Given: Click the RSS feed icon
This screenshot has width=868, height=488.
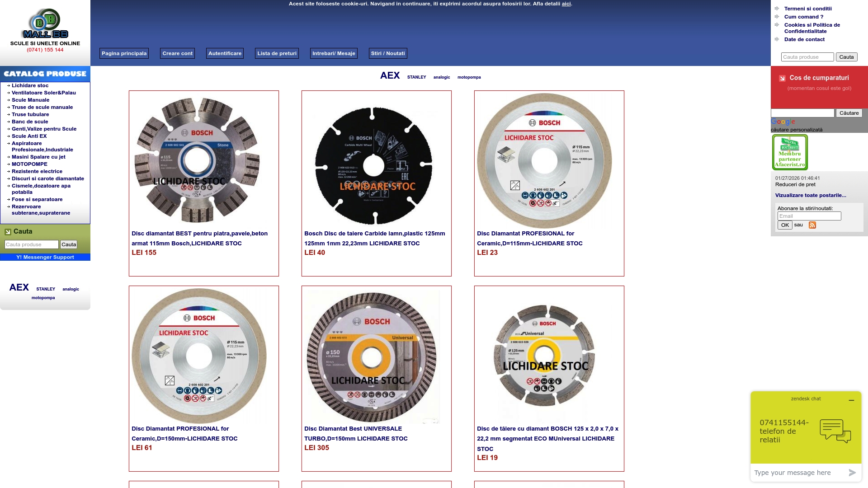Looking at the screenshot, I should click(812, 225).
